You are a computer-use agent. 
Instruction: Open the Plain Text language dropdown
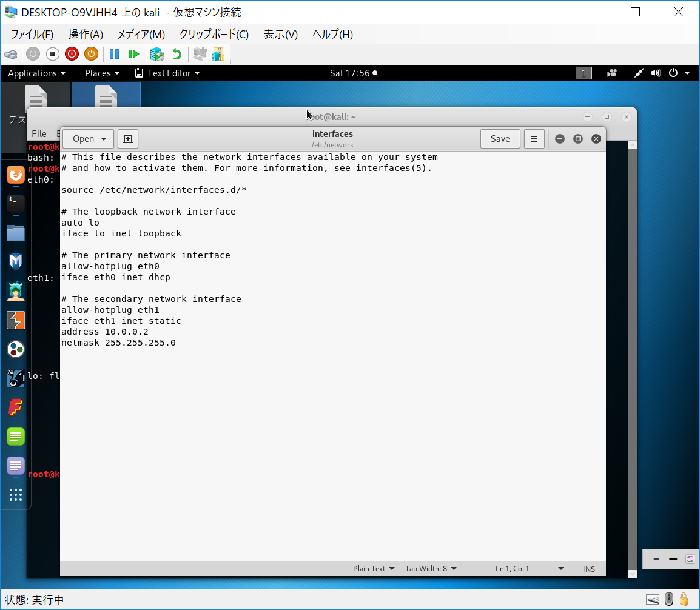(374, 569)
